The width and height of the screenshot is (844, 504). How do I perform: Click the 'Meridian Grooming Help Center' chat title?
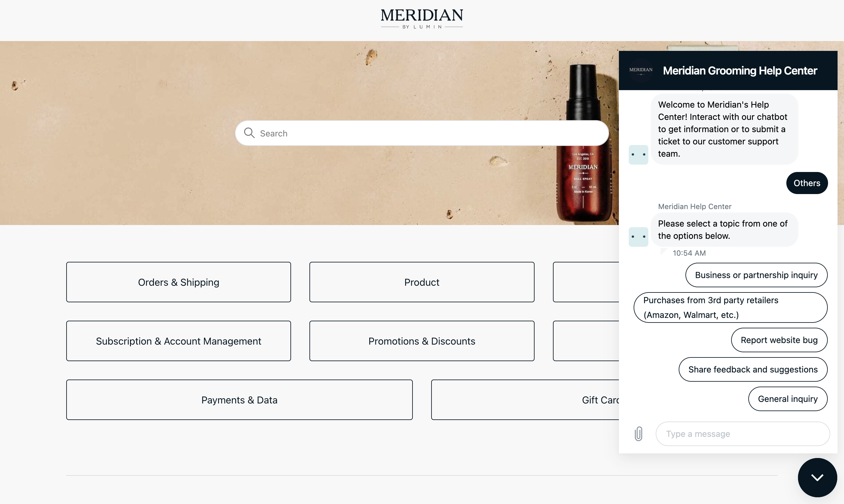(x=740, y=71)
